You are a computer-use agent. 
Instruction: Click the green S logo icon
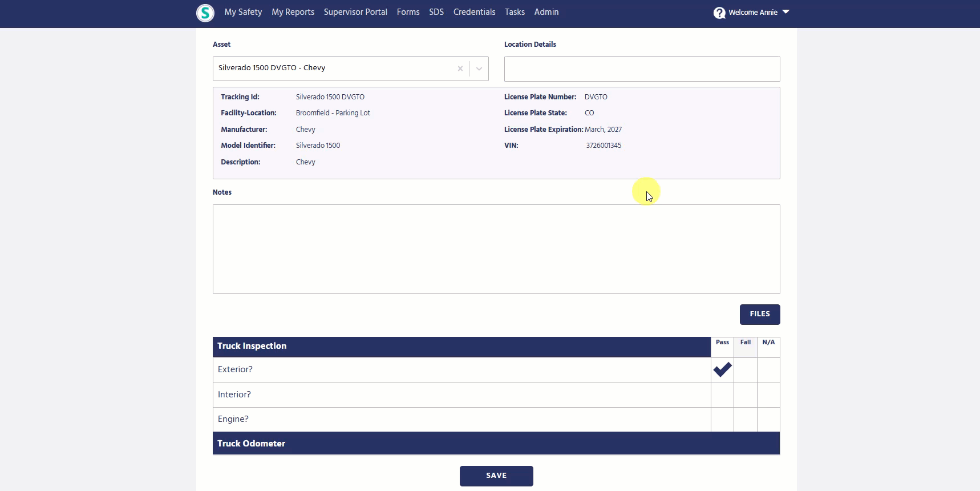tap(205, 13)
